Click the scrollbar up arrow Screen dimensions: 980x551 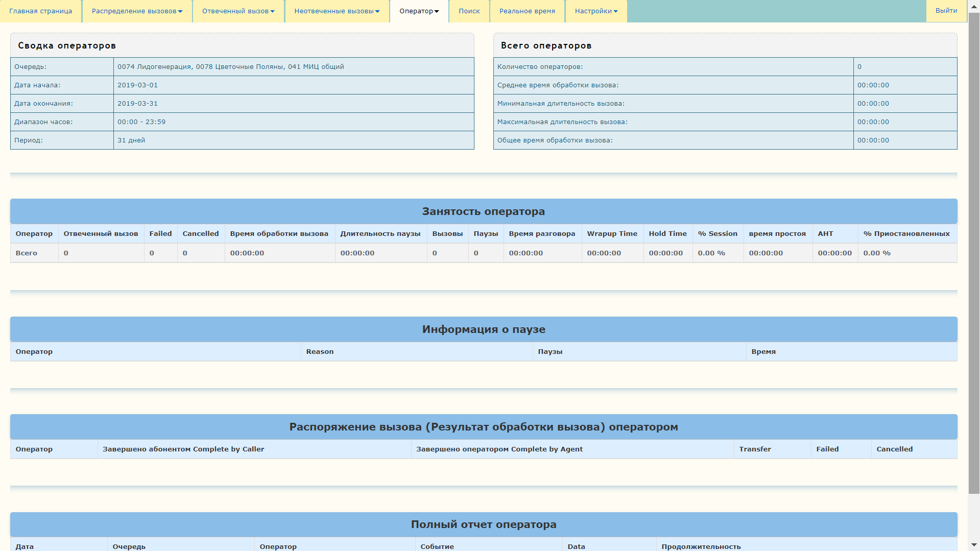tap(974, 5)
